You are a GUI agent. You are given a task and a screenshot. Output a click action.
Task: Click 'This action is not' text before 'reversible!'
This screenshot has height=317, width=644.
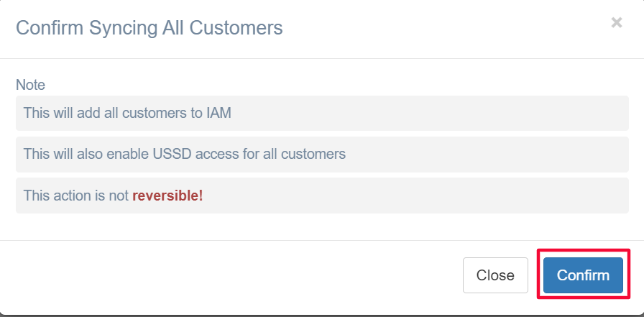click(75, 196)
